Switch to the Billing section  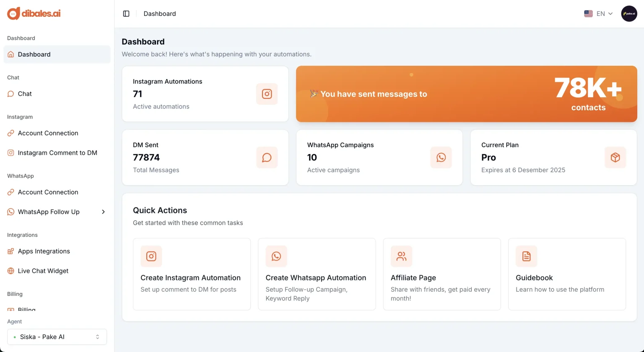point(27,310)
